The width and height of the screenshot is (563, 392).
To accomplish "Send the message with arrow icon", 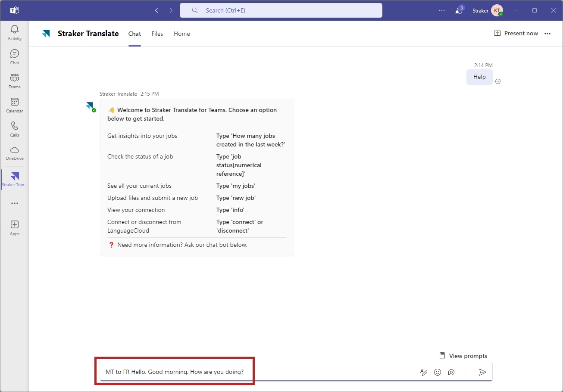I will (x=483, y=372).
